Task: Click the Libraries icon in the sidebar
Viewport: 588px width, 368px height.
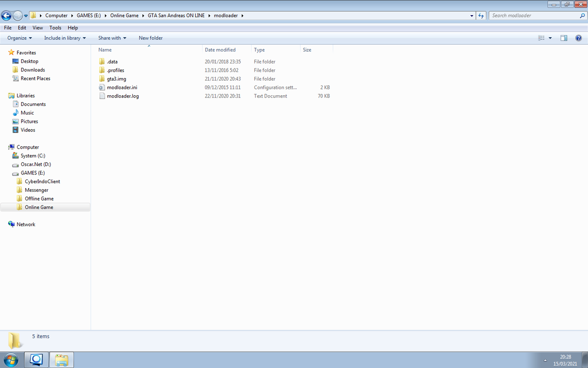Action: point(11,96)
